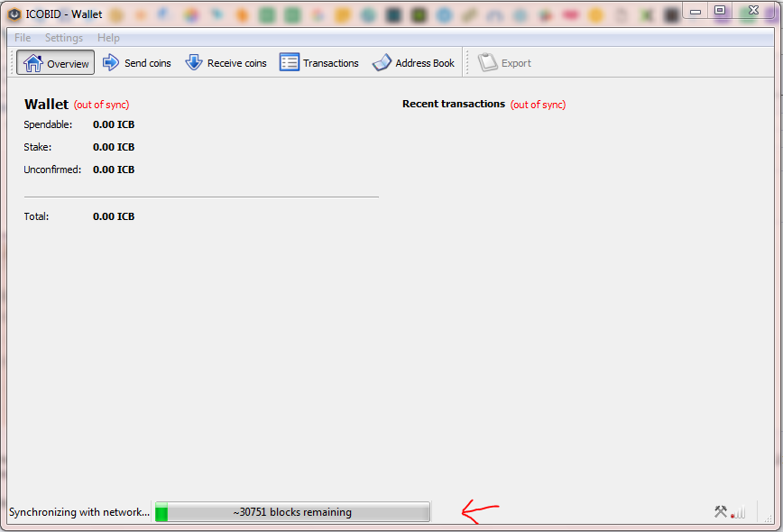Click the ICOBID app icon in title bar
The width and height of the screenshot is (783, 532).
[14, 14]
